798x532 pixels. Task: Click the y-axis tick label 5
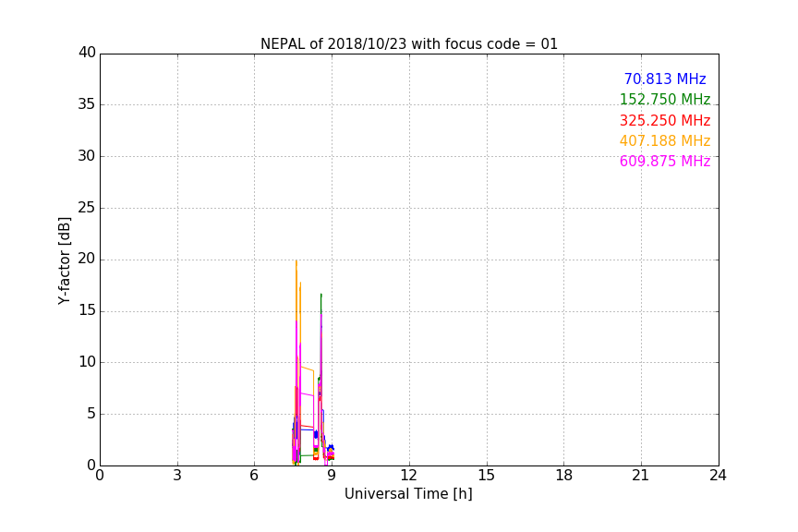tap(91, 414)
